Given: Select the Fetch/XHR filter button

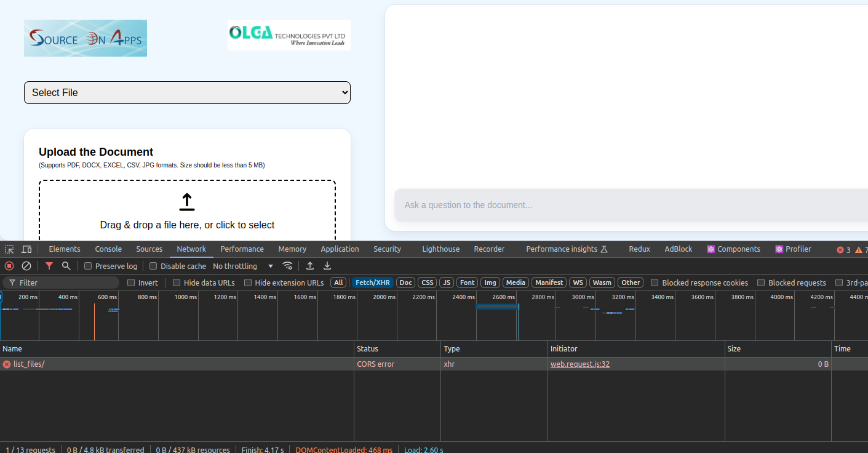Looking at the screenshot, I should [373, 283].
